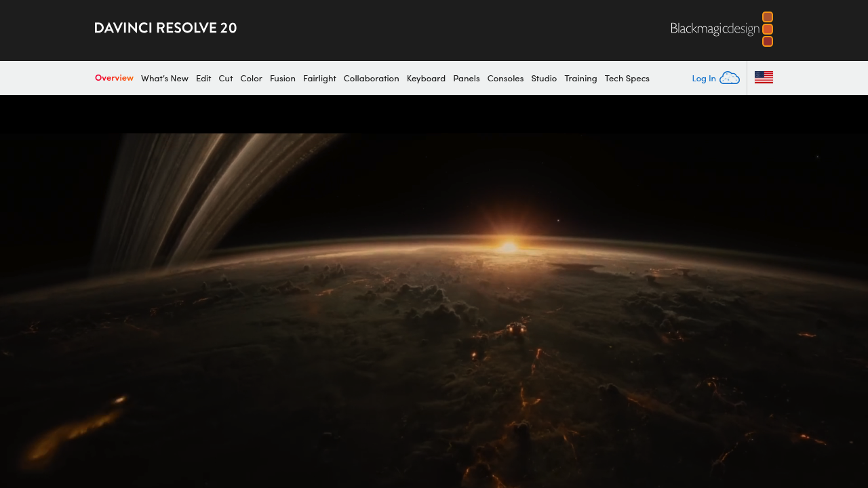Select the Color page link
This screenshot has width=868, height=488.
(x=251, y=78)
